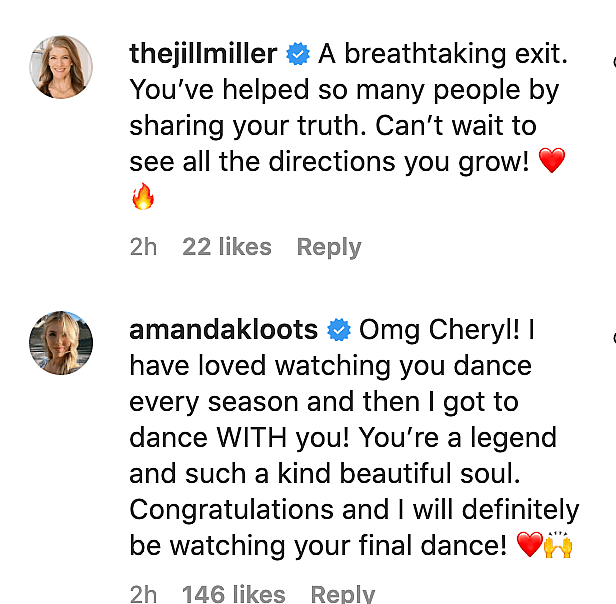Click the red heart emoji after 'you grow!'
Viewport: 616px width, 604px height.
pyautogui.click(x=551, y=160)
